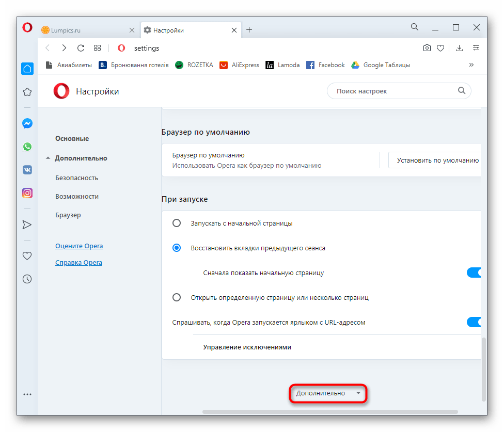The width and height of the screenshot is (504, 432).
Task: Take a snapshot with camera icon
Action: click(x=427, y=48)
